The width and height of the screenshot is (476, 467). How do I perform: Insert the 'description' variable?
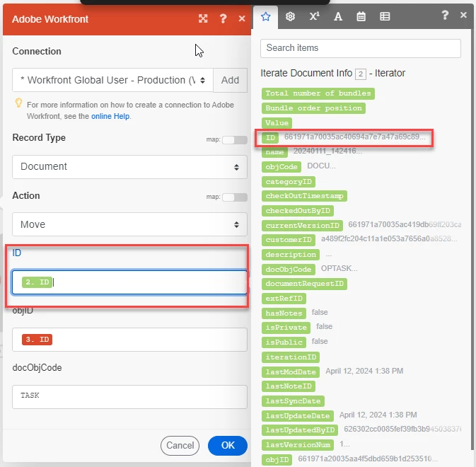(291, 255)
